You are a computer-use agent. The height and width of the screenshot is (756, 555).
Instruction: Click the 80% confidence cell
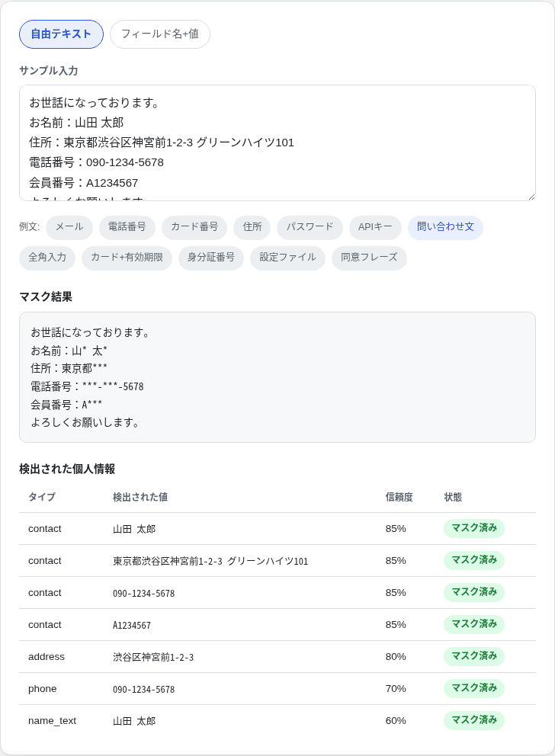coord(396,657)
